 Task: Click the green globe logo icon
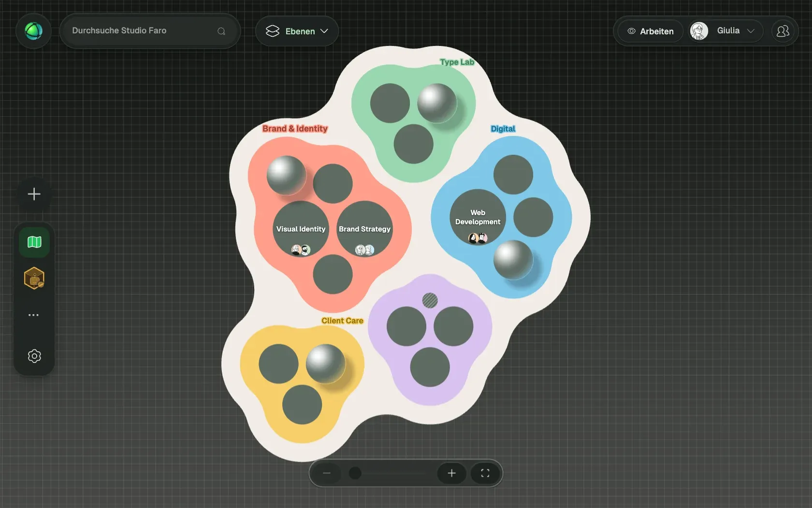click(x=33, y=31)
